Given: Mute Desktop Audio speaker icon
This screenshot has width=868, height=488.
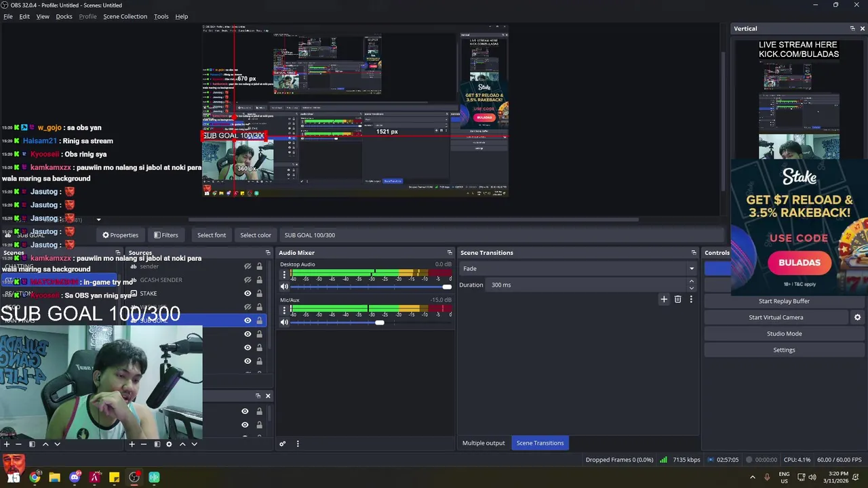Looking at the screenshot, I should point(284,287).
